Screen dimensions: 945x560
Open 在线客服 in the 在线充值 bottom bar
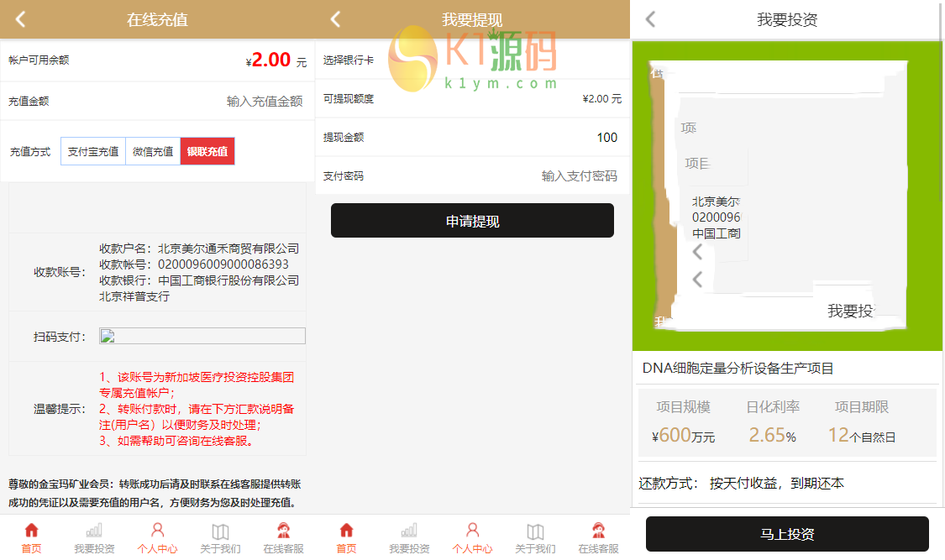tap(283, 537)
